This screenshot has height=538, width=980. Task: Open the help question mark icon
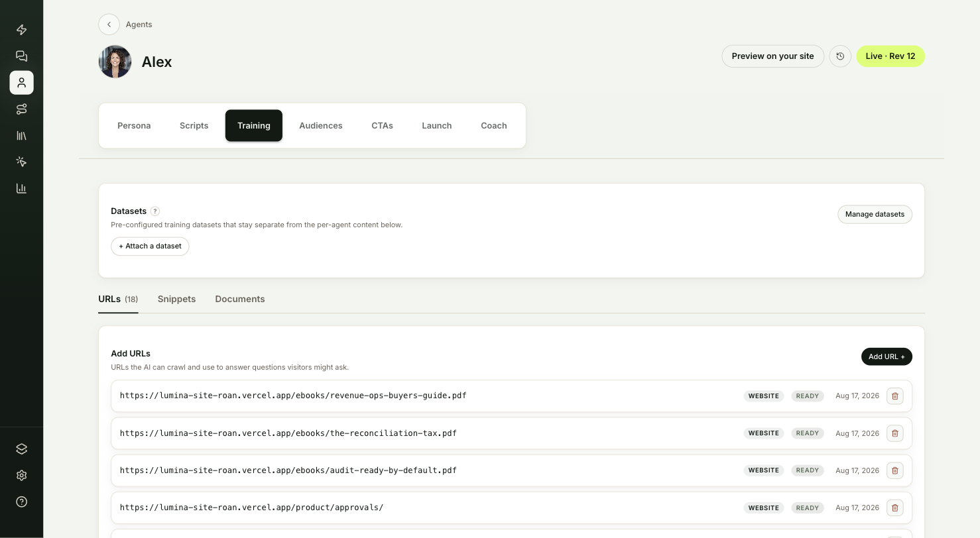(21, 502)
